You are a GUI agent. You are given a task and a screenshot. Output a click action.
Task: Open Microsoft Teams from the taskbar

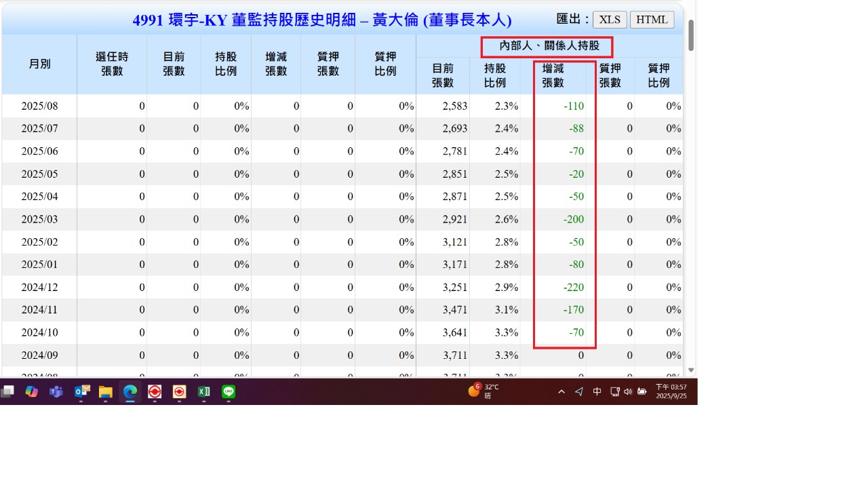[56, 391]
